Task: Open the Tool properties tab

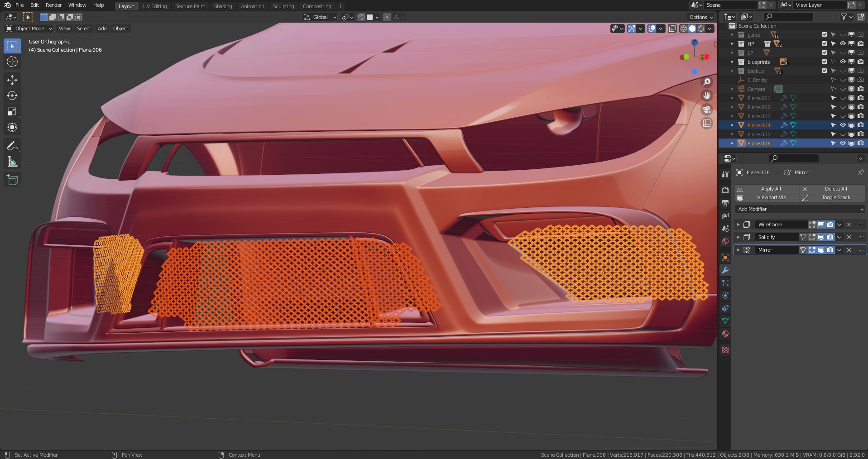Action: point(725,174)
